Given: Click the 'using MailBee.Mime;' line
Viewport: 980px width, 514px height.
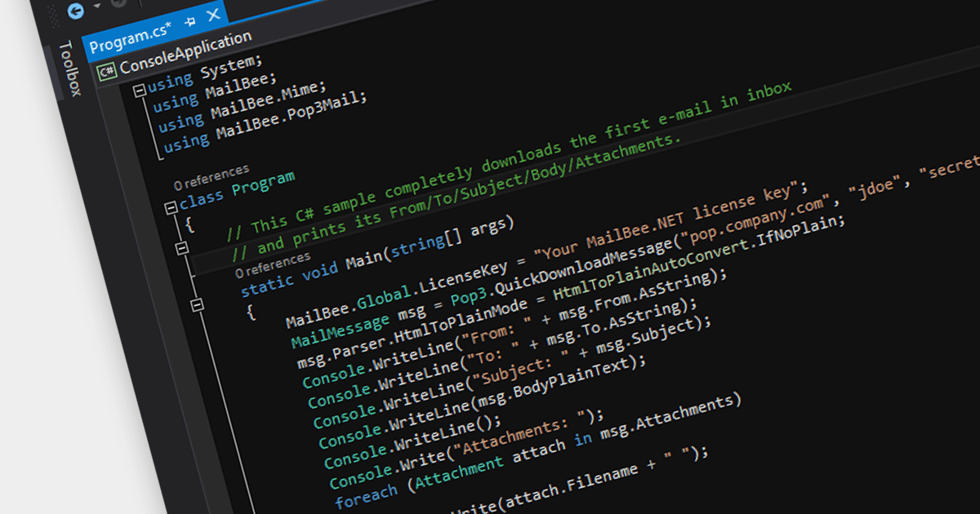Looking at the screenshot, I should [241, 106].
